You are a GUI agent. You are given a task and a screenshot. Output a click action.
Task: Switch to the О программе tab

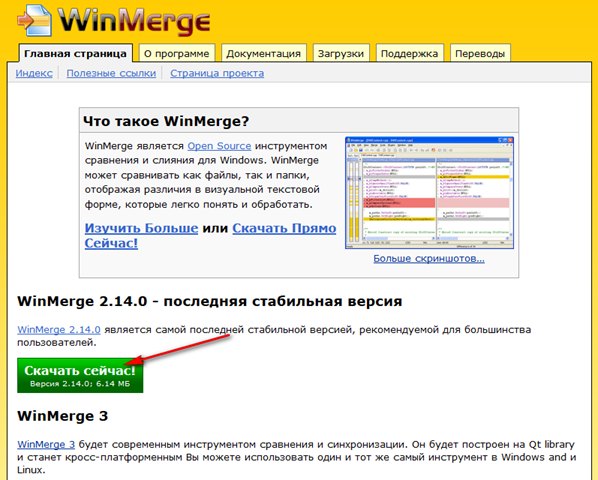(177, 53)
